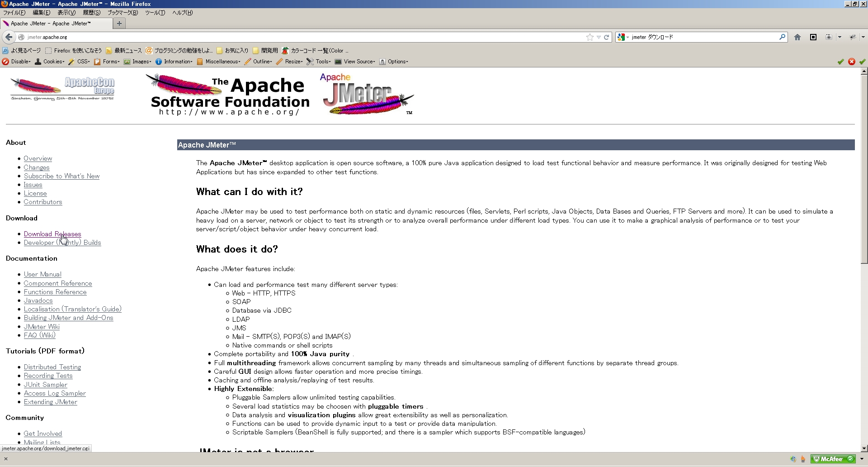The image size is (868, 467).
Task: Open the 履歴(S) menu
Action: pyautogui.click(x=91, y=13)
